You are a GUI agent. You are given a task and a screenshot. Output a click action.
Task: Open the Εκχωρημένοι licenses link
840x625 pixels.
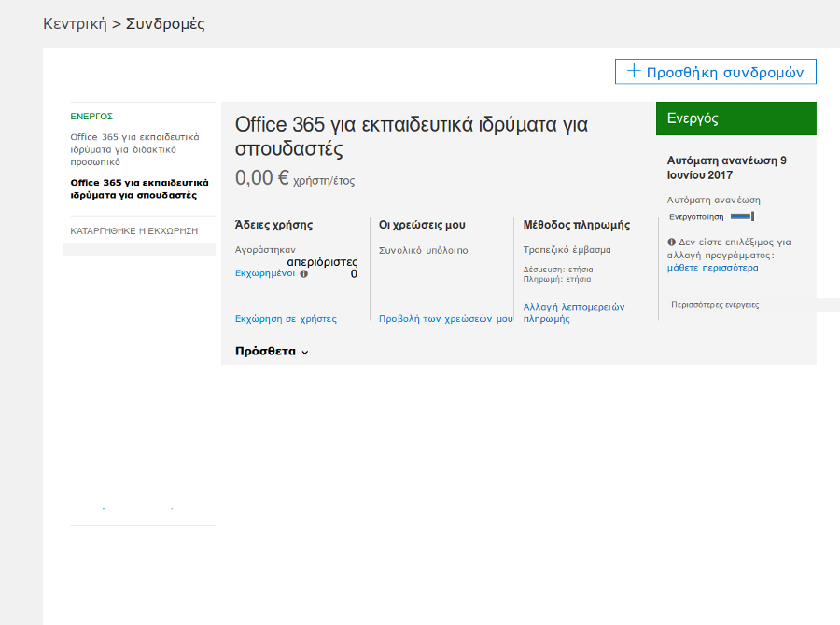[265, 274]
